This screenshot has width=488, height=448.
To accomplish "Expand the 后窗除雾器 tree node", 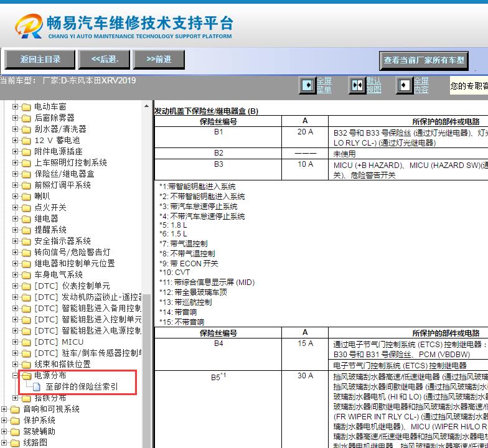I will pyautogui.click(x=15, y=118).
